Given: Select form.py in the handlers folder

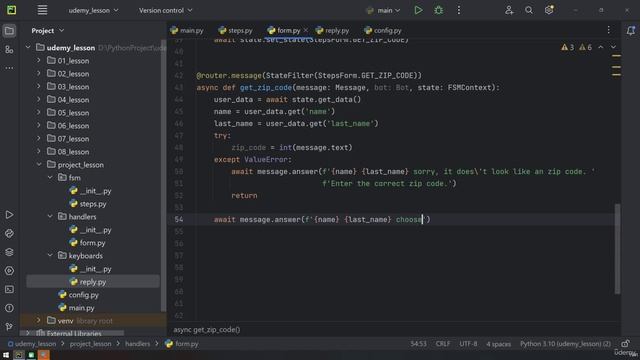Looking at the screenshot, I should pos(93,243).
